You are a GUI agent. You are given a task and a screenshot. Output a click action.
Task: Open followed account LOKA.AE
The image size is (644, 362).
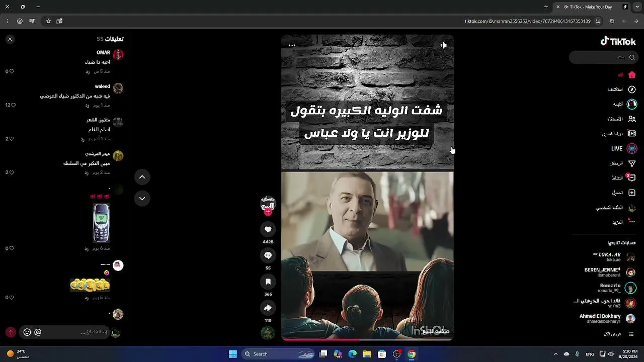tap(614, 257)
